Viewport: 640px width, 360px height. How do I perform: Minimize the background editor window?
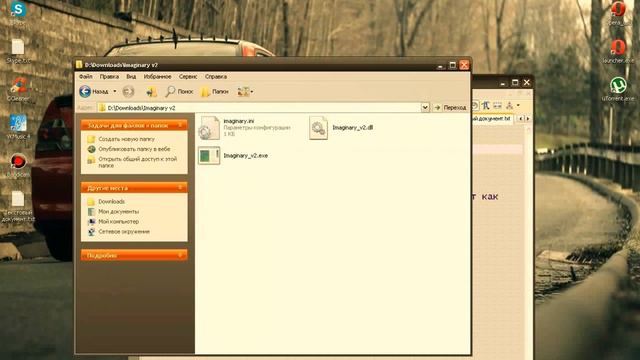point(503,83)
